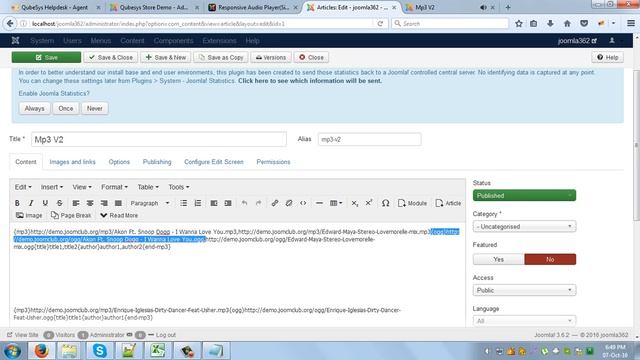Screen dimensions: 640x360
Task: Open the Access Public dropdown
Action: click(x=524, y=290)
